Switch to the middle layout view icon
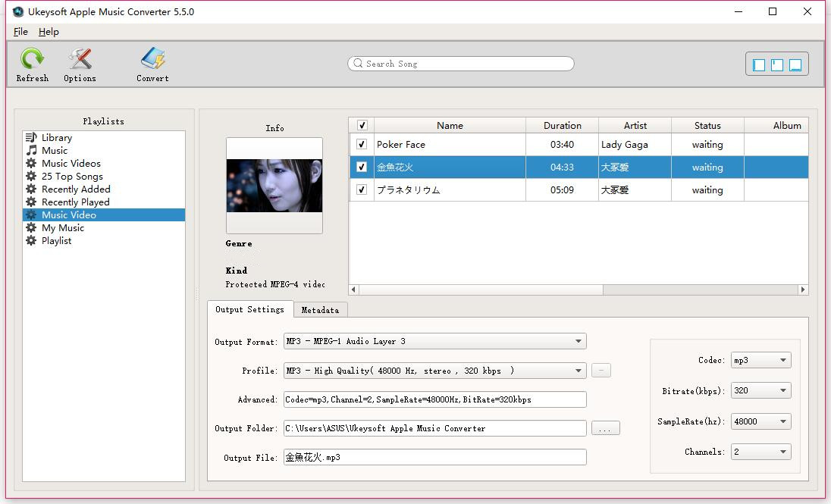The image size is (831, 504). [777, 64]
